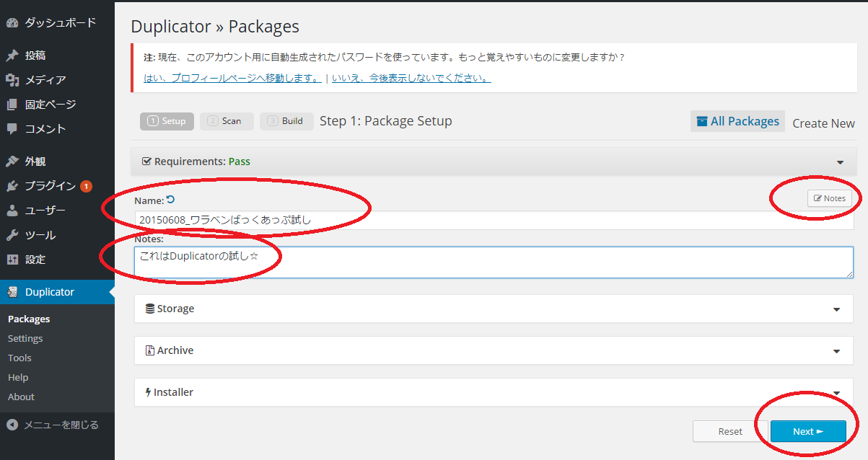Click the All Packages button

[737, 122]
